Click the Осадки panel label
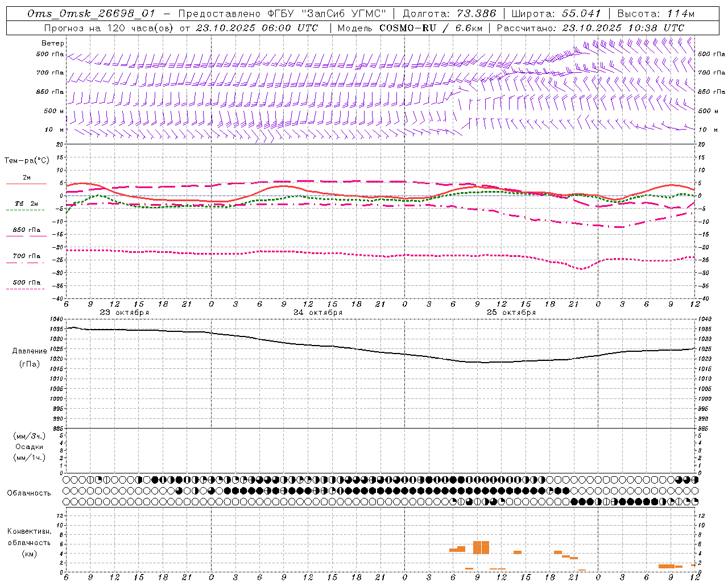 coord(29,447)
